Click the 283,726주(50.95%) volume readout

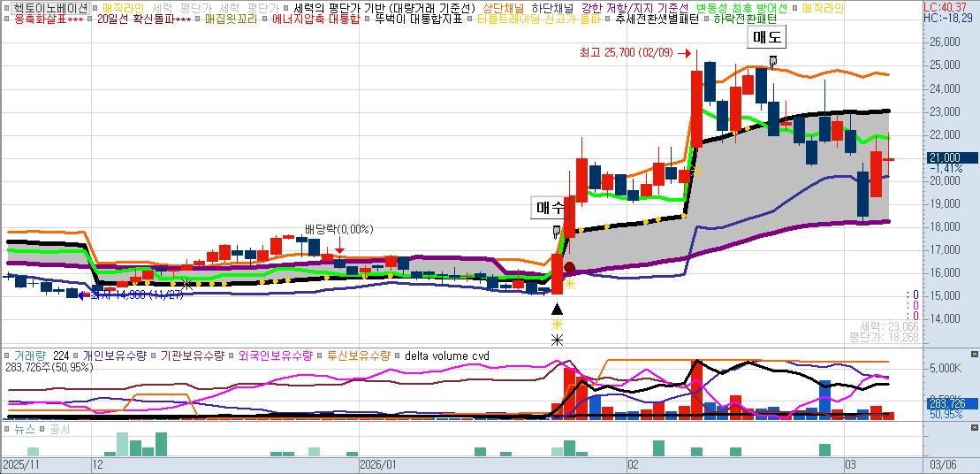[49, 367]
